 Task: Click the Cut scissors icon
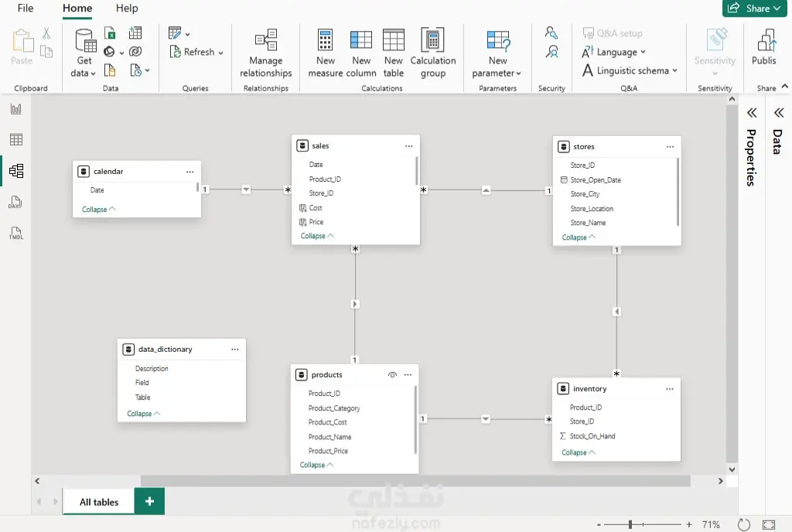tap(46, 33)
